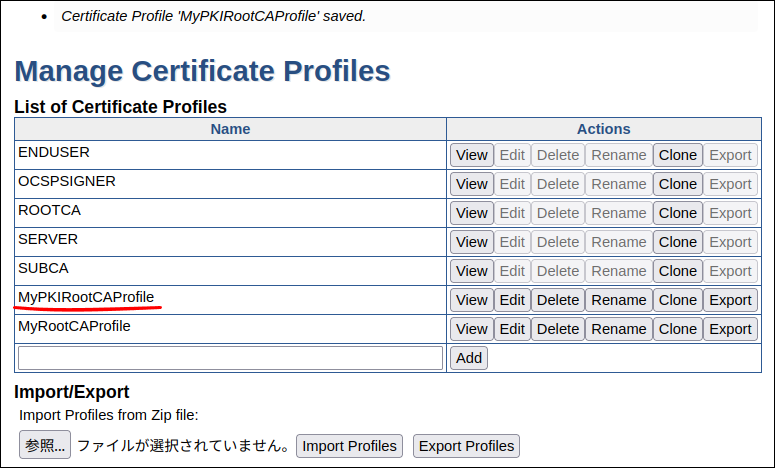
Task: Click the new profile name text field
Action: [x=230, y=358]
